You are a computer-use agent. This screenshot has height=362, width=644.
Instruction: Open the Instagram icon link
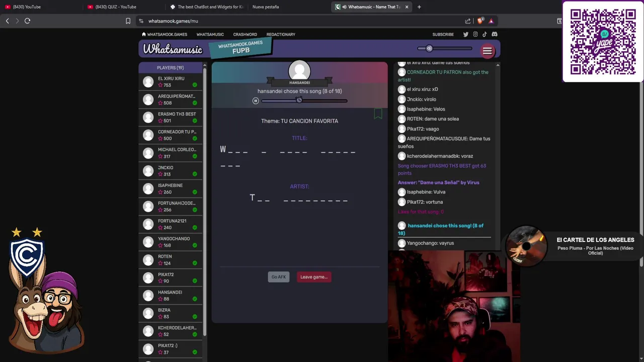point(475,35)
